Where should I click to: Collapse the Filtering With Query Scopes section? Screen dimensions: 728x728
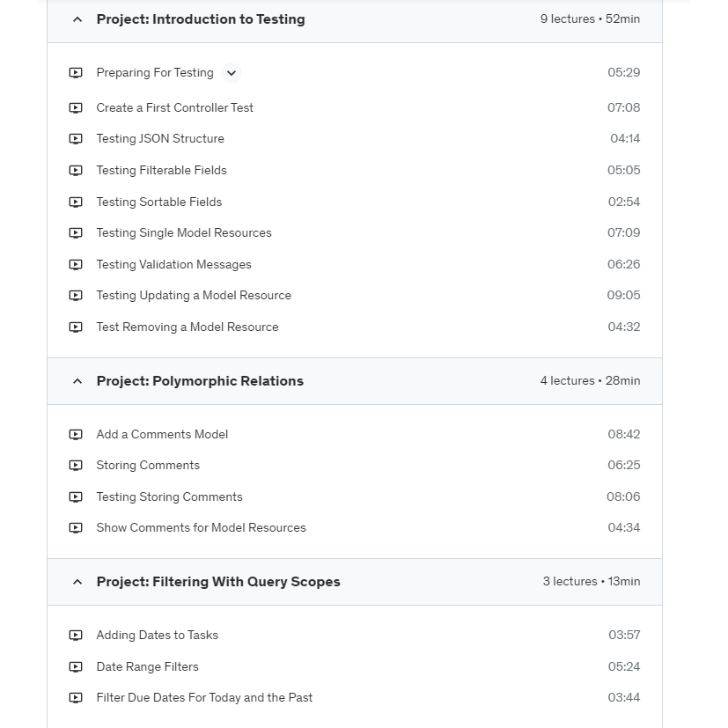click(77, 582)
